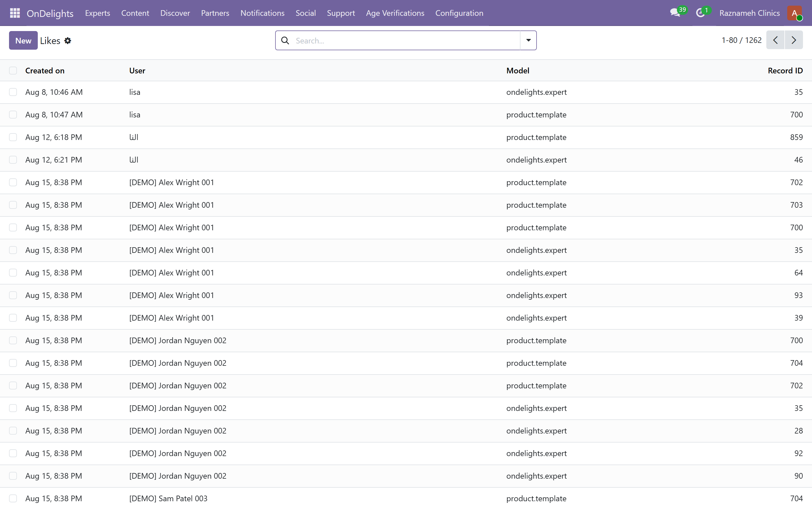The width and height of the screenshot is (812, 508).
Task: Select the Aug 8, 10:46 AM lisa row checkbox
Action: [x=13, y=92]
